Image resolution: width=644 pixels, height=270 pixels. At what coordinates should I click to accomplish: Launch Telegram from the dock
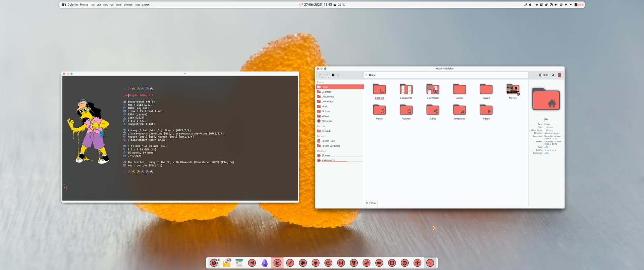pos(252,263)
